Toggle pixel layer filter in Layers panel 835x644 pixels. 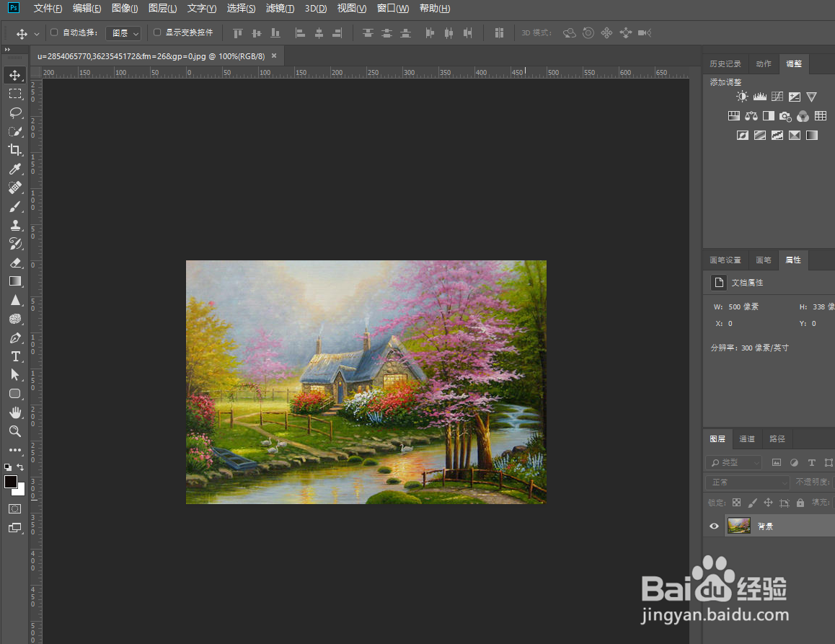(x=777, y=462)
